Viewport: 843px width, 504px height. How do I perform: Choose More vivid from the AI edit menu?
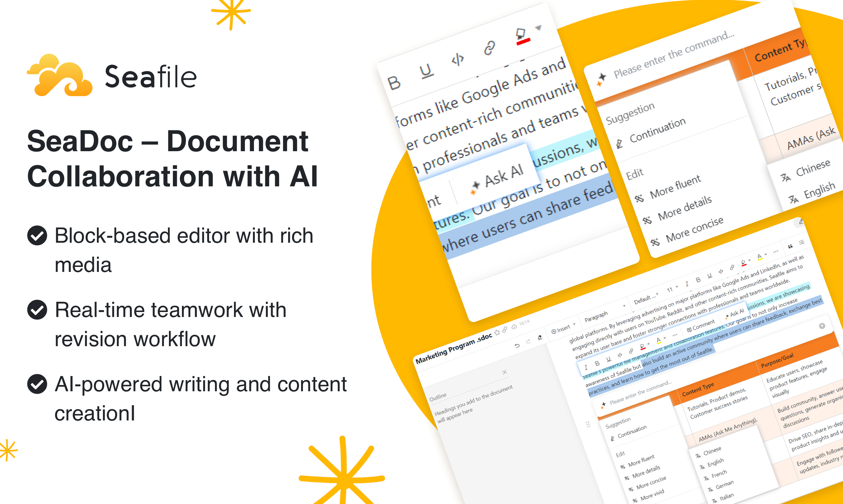pyautogui.click(x=651, y=494)
